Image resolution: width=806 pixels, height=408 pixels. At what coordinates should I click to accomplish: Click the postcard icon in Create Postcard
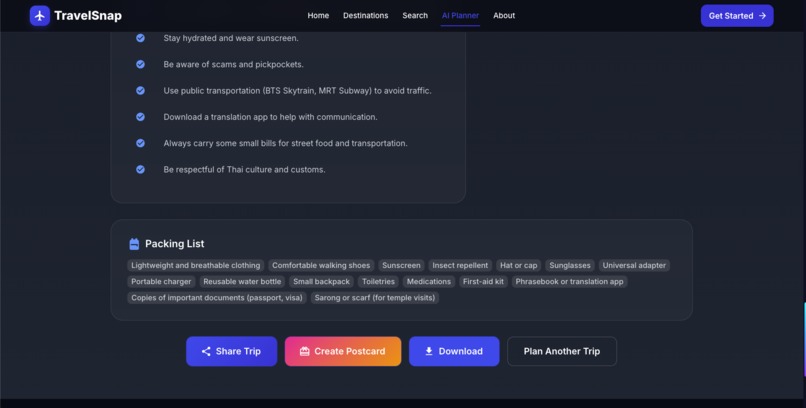point(305,351)
